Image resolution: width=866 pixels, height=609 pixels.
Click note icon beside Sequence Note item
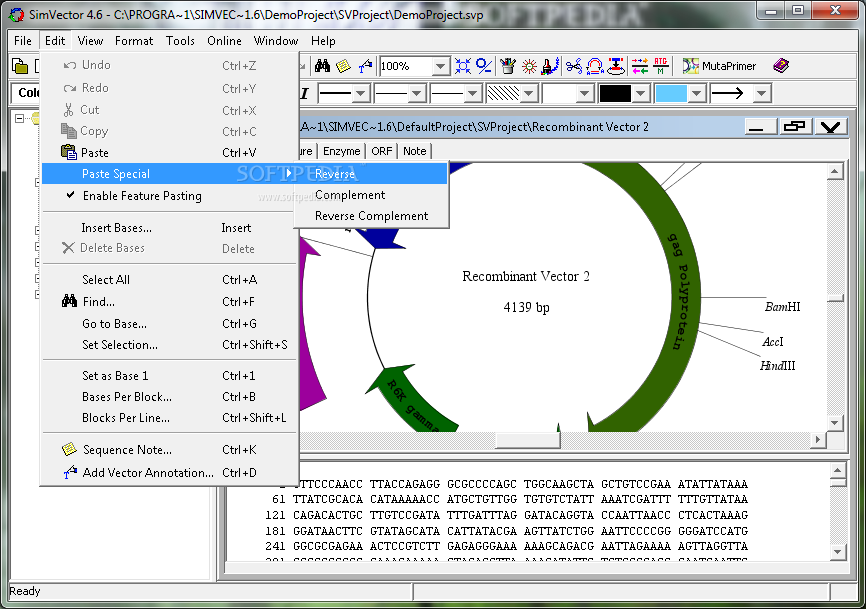(69, 449)
